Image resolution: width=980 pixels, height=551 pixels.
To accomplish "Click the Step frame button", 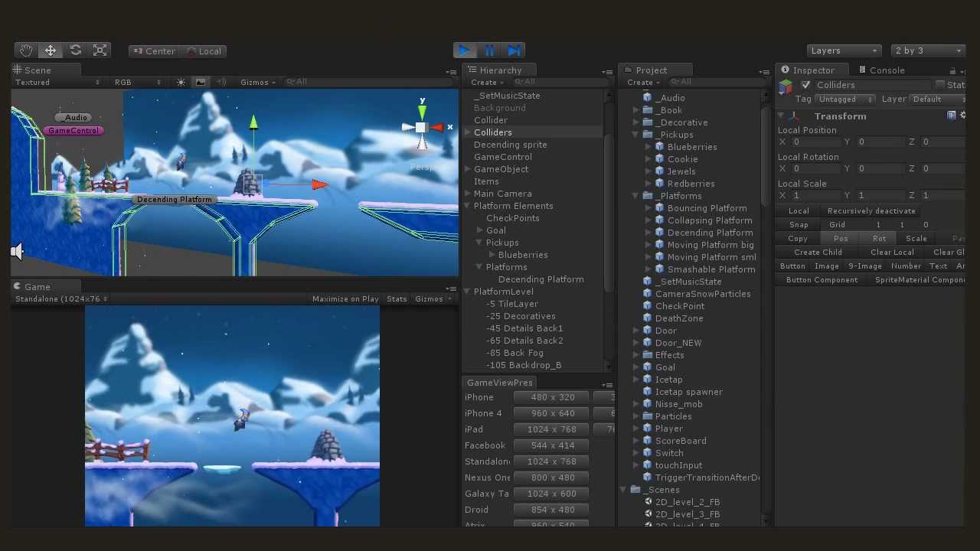I will pyautogui.click(x=514, y=51).
